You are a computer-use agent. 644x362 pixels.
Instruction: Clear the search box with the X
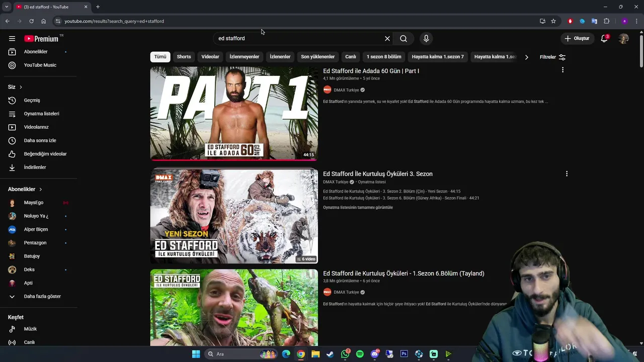(x=387, y=39)
